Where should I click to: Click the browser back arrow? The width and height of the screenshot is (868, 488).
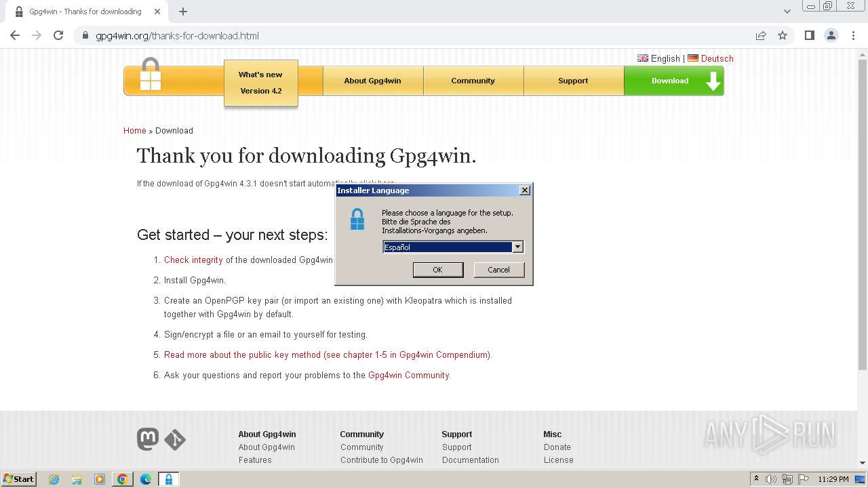pyautogui.click(x=15, y=36)
